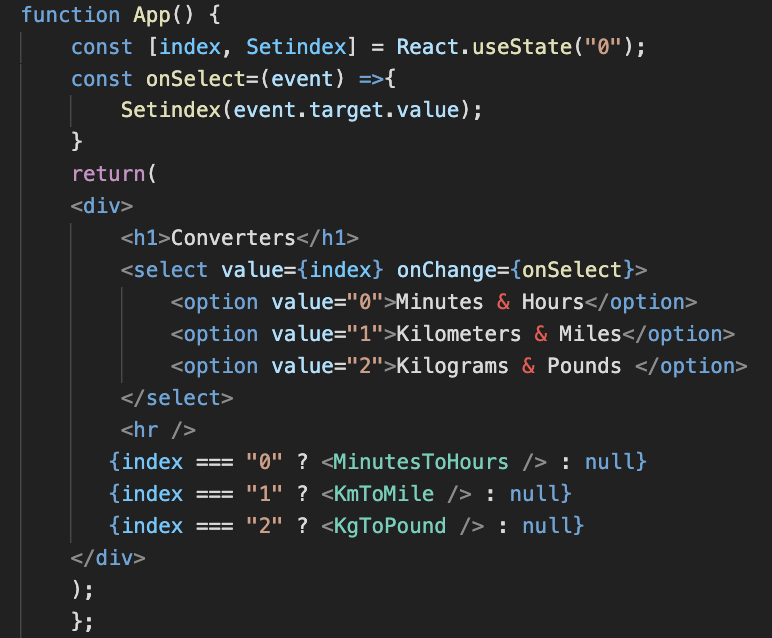This screenshot has width=772, height=638.
Task: Click 'Kilometers & Miles' option text
Action: coord(509,334)
